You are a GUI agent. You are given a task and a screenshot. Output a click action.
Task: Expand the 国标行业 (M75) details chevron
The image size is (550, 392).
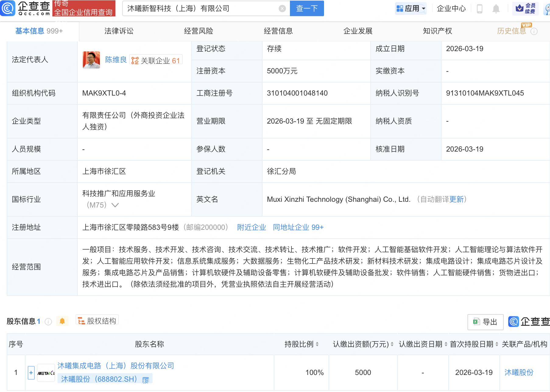115,205
